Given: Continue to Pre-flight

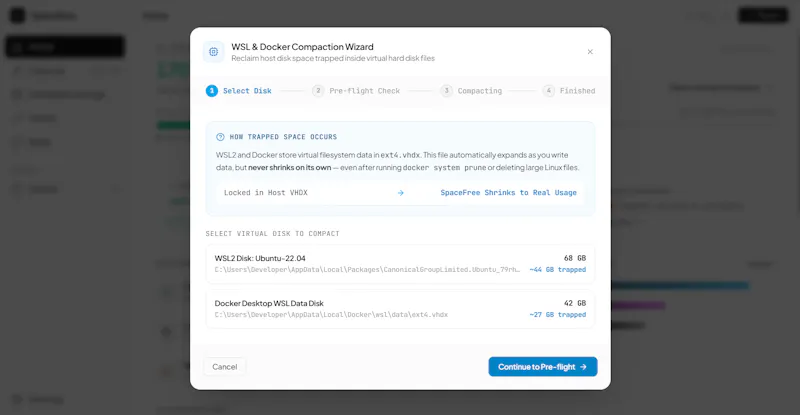Looking at the screenshot, I should (542, 367).
